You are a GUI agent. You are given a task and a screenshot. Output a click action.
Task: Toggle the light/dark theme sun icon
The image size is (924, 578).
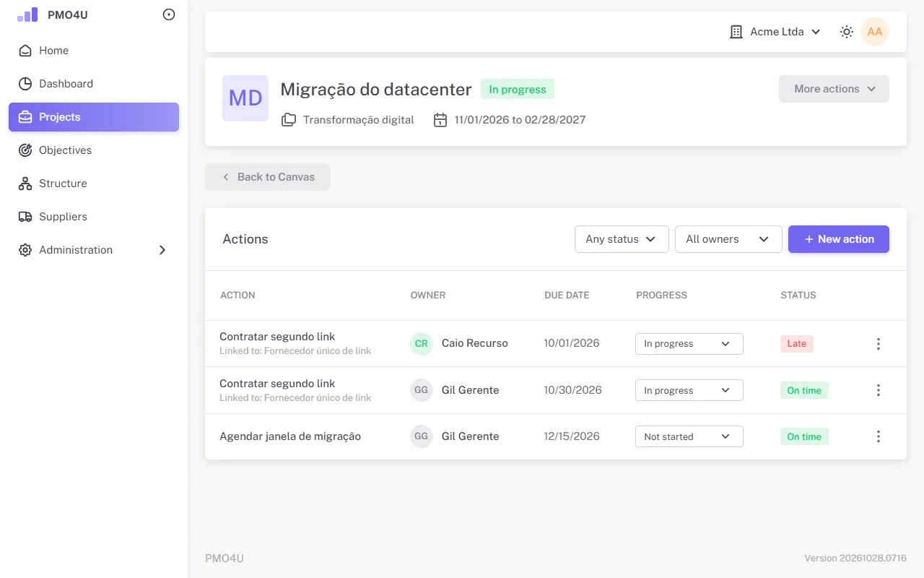click(x=847, y=32)
